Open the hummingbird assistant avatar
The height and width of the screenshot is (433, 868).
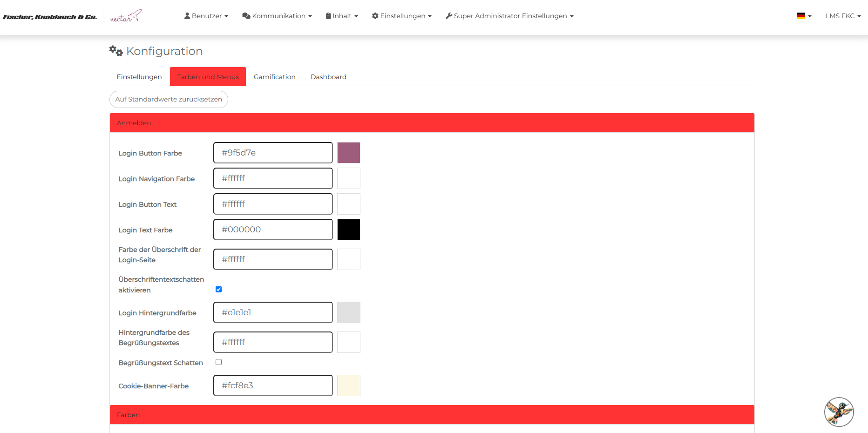(x=839, y=412)
